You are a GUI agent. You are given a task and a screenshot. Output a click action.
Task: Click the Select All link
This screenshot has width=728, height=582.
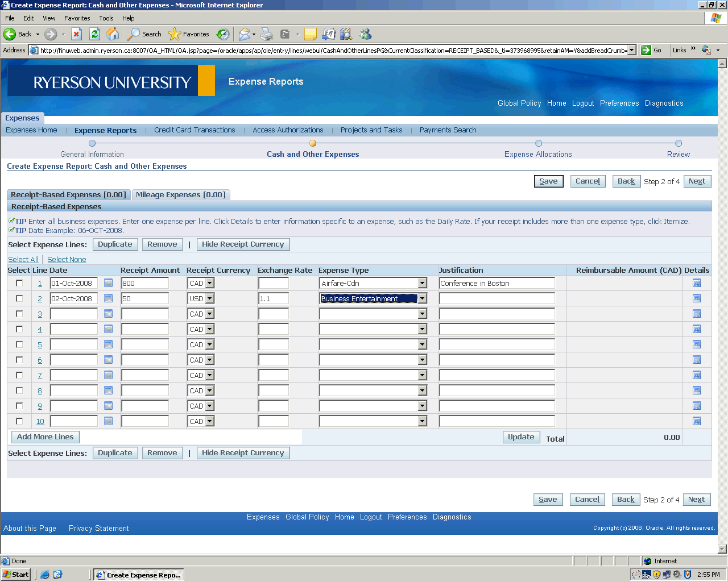[x=23, y=260]
